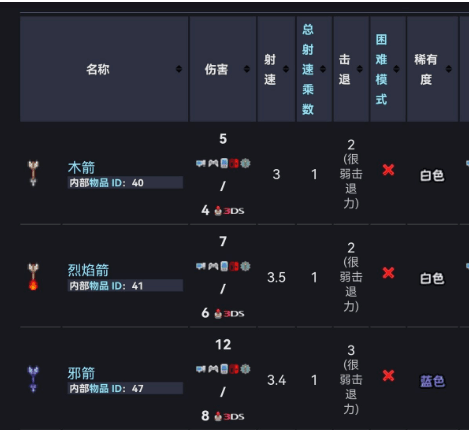Click console controller icon in 烈焰箭 damage cell

213,266
